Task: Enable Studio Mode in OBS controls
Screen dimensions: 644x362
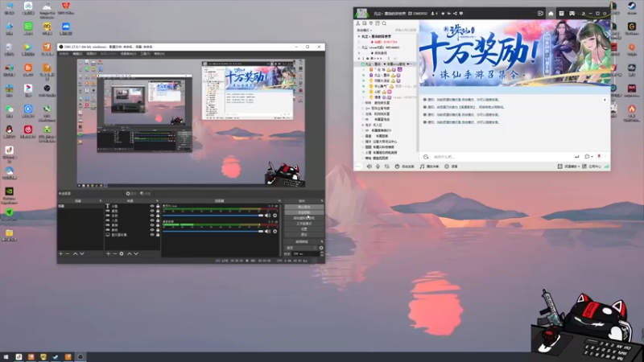Action: (x=304, y=224)
